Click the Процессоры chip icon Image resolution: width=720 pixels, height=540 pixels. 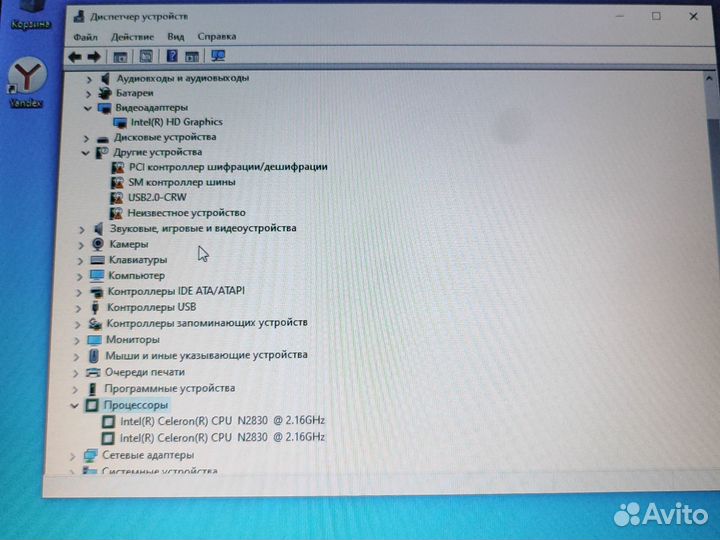[91, 405]
